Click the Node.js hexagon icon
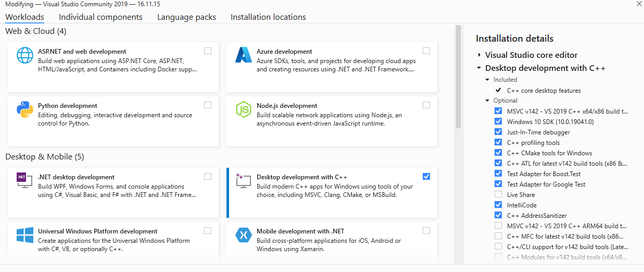 pos(244,109)
